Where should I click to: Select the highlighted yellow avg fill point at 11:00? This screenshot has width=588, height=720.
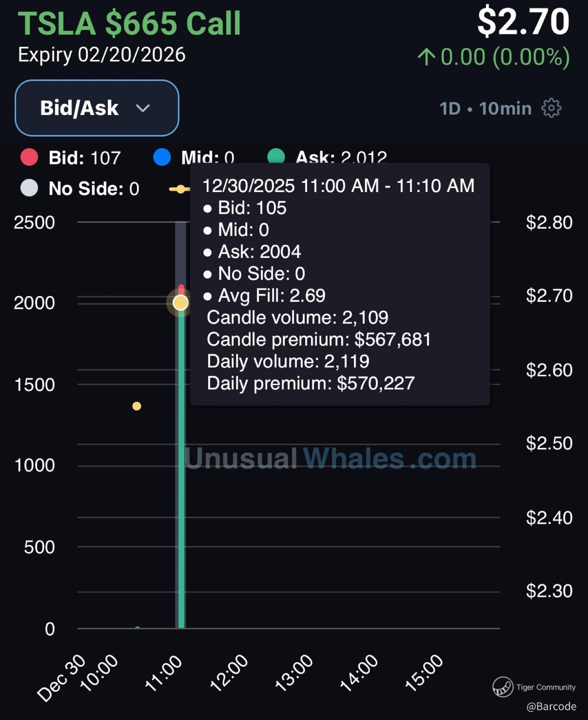[x=181, y=303]
